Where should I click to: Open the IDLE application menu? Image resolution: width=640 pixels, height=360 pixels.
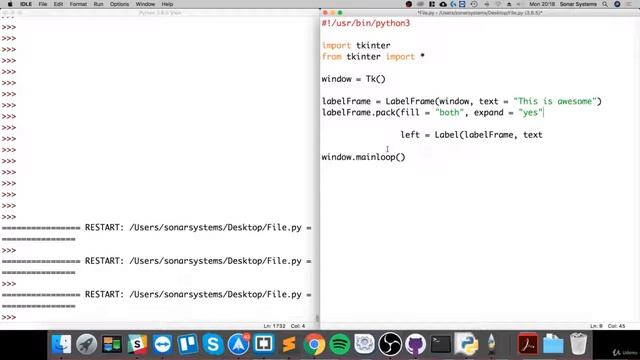[26, 4]
